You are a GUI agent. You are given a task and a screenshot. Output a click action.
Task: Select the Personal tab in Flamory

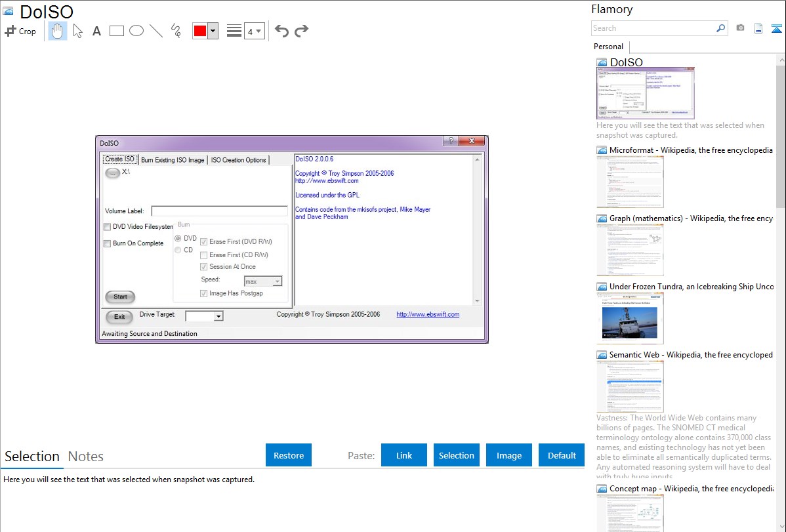(x=609, y=47)
